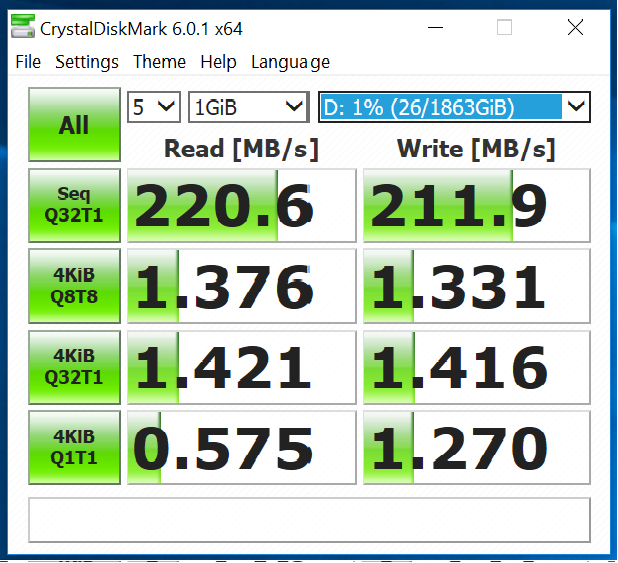Viewport: 618px width, 563px height.
Task: Expand the test count dropdown showing 5
Action: click(154, 107)
